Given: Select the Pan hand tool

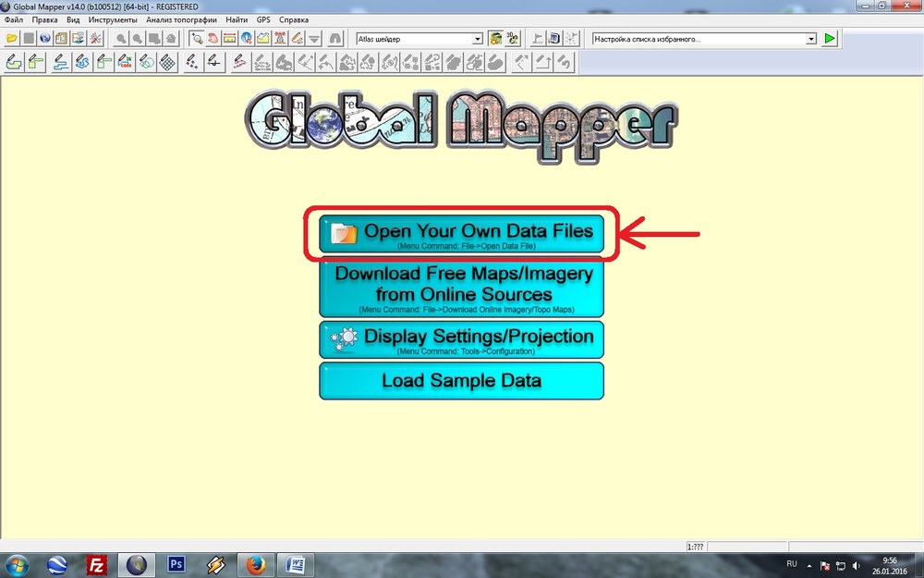Looking at the screenshot, I should click(x=213, y=39).
